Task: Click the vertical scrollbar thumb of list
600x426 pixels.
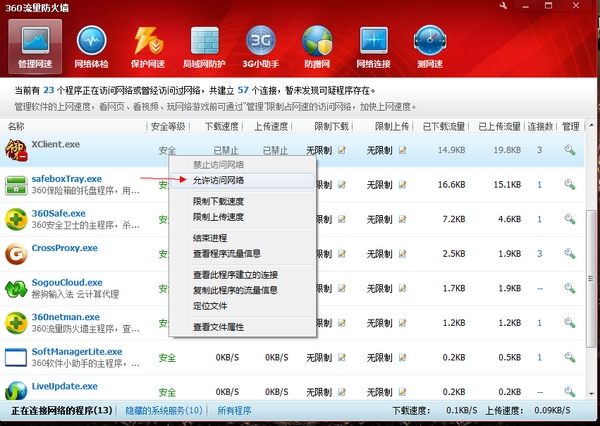Action: pyautogui.click(x=591, y=278)
